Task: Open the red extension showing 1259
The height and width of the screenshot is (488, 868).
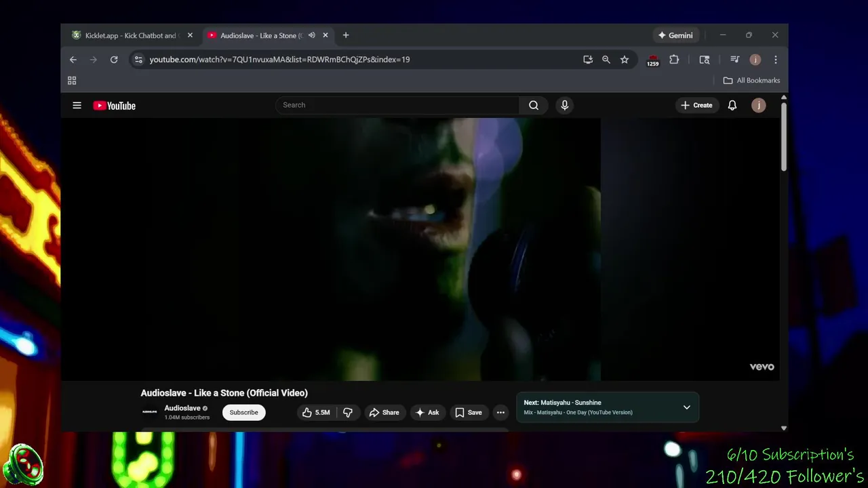Action: 652,60
